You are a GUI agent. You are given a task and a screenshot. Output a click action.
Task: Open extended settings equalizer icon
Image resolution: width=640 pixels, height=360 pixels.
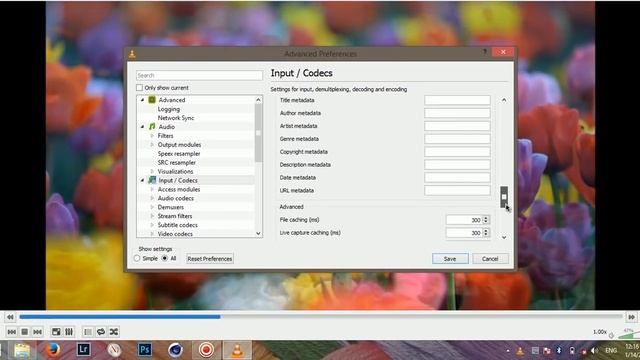(69, 332)
